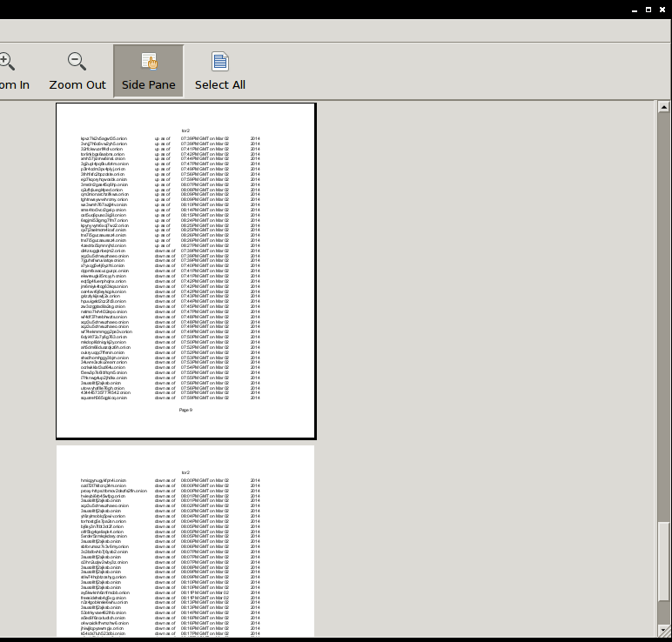Click the 'up as of 08:14PM GMT' row

170,210
